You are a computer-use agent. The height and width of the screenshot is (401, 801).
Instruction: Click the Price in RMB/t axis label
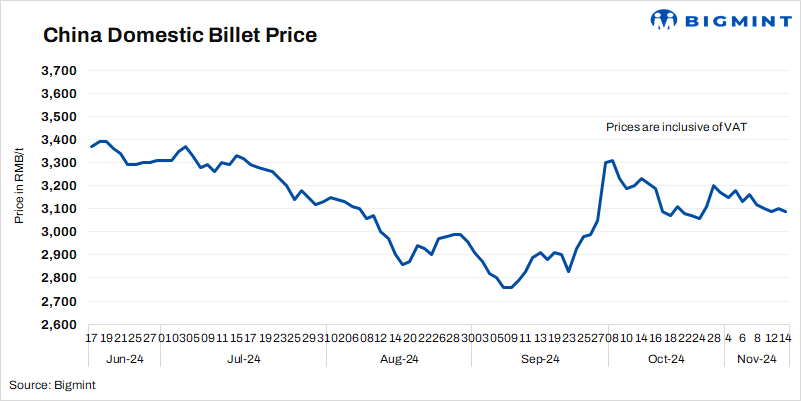pyautogui.click(x=20, y=196)
